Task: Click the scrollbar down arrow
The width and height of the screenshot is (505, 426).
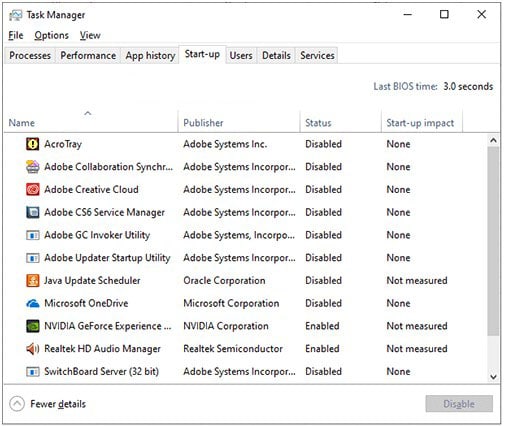Action: coord(493,377)
